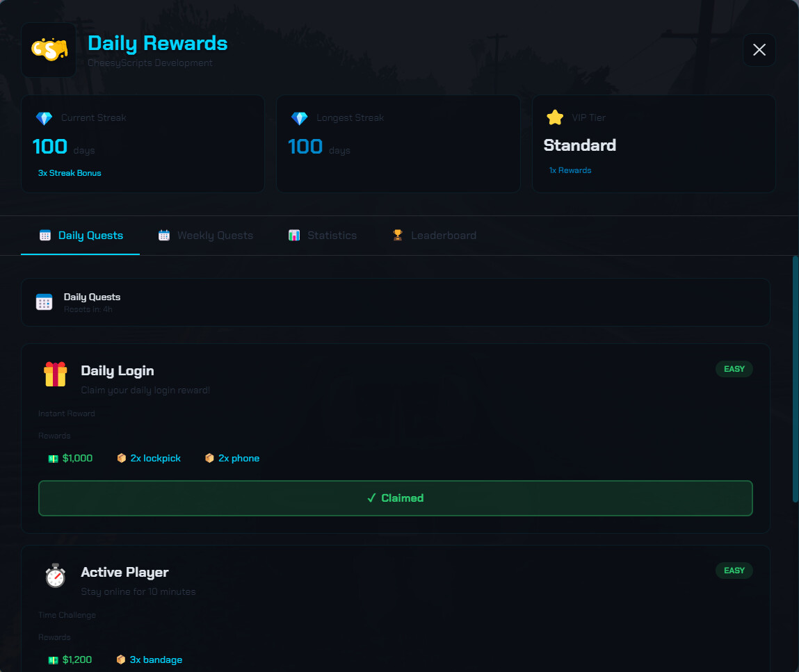Click the 2x phone package icon
The height and width of the screenshot is (672, 799).
(209, 458)
